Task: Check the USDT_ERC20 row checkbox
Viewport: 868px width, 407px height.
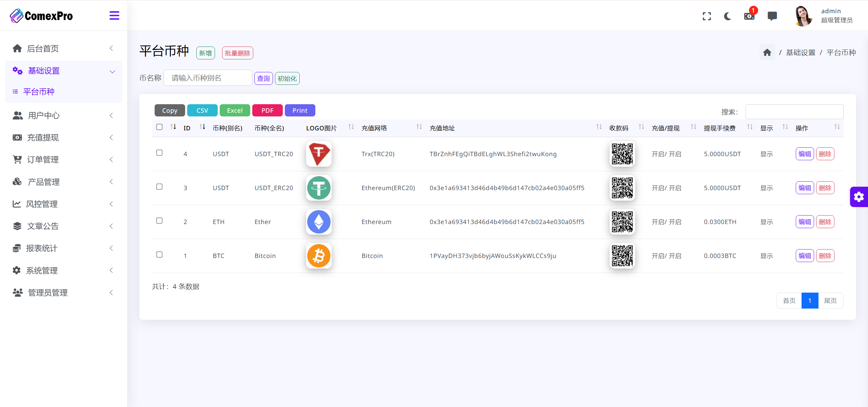Action: tap(159, 187)
